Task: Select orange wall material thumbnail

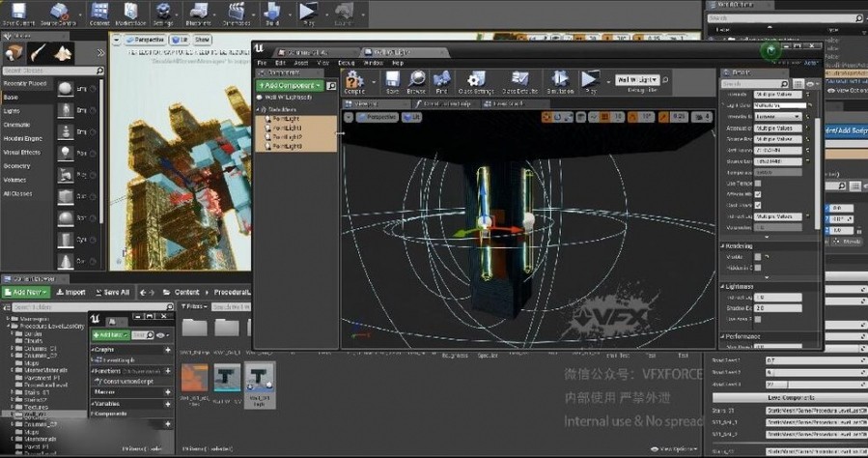Action: [195, 378]
